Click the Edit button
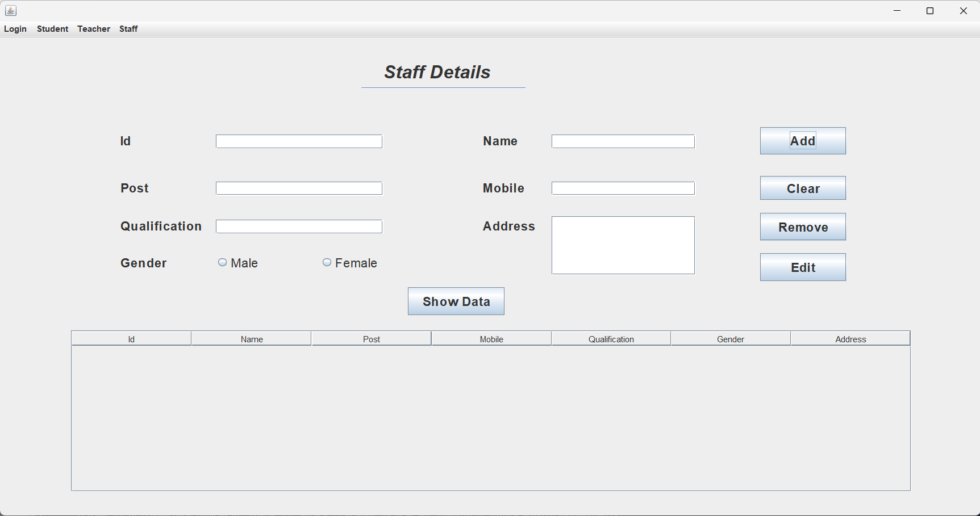This screenshot has height=516, width=980. [x=803, y=267]
